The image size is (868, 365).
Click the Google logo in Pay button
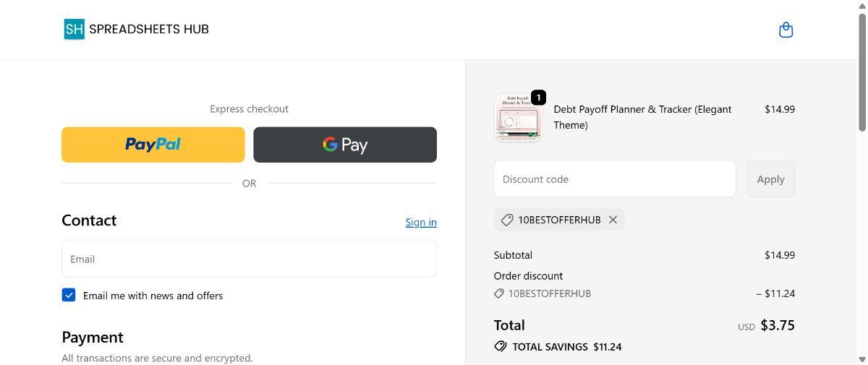pos(331,145)
